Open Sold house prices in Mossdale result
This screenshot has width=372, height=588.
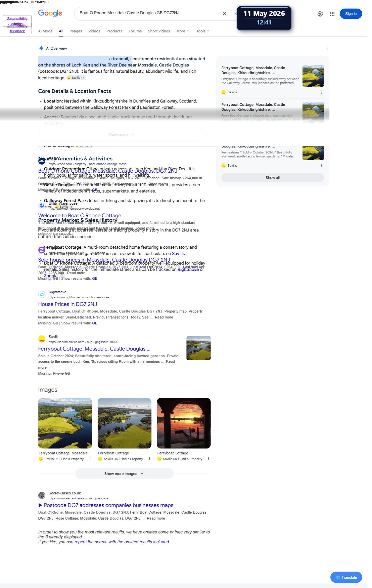pos(104,260)
